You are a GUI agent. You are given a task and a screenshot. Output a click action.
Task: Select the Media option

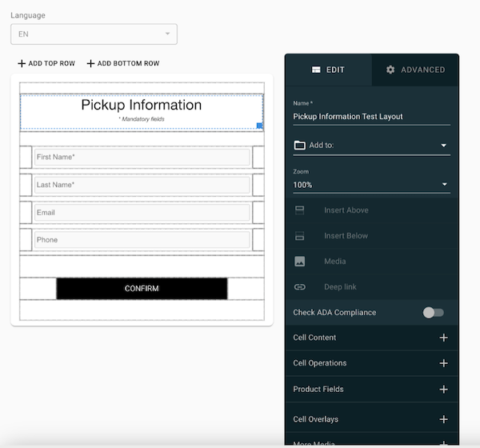pyautogui.click(x=372, y=262)
